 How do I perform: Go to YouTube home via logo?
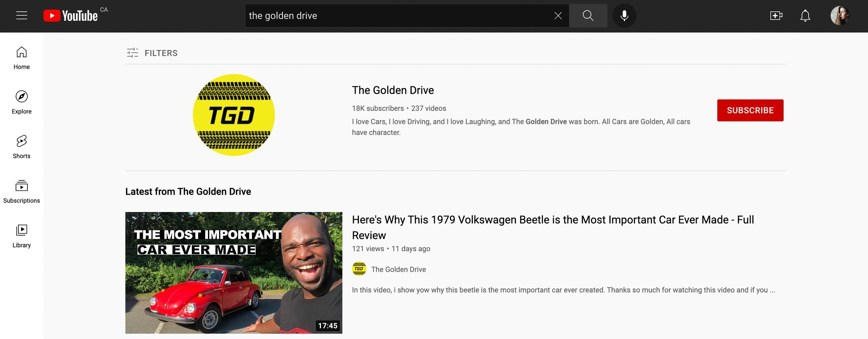click(x=70, y=16)
